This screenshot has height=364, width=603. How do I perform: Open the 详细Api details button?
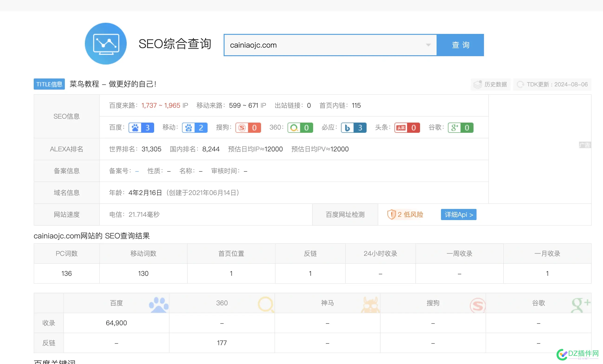(458, 214)
